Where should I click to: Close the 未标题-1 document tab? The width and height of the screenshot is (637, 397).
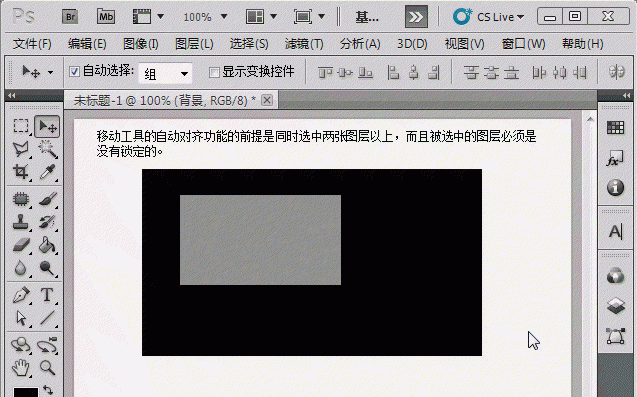(267, 100)
